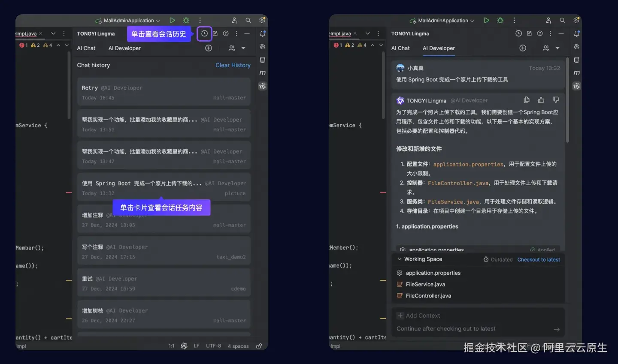
Task: Start debugging in the right window toolbar
Action: tap(500, 20)
